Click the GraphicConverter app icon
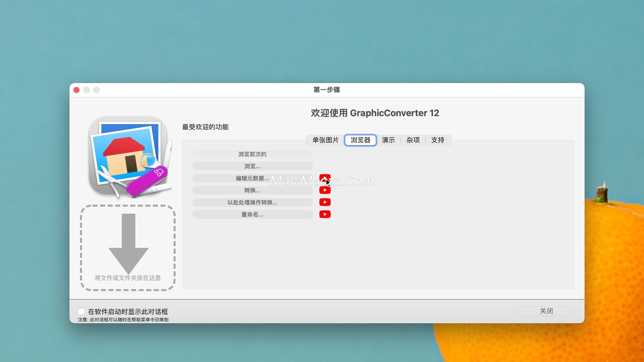This screenshot has width=644, height=362. coord(129,157)
